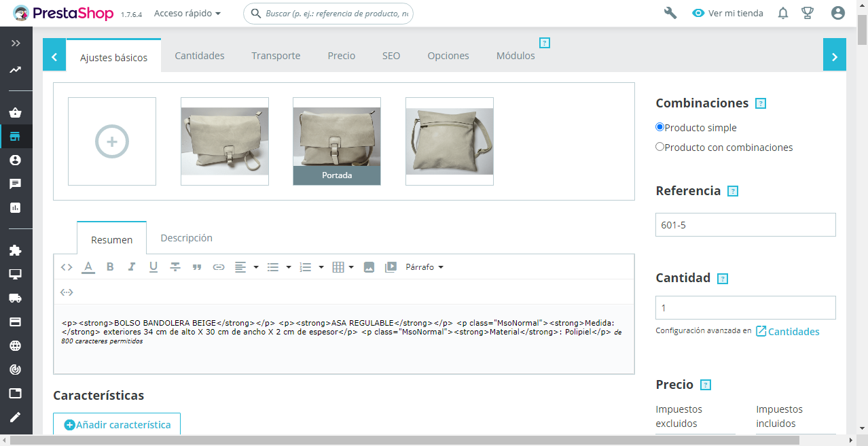868x446 pixels.
Task: Open the Párrafo format dropdown
Action: tap(424, 267)
